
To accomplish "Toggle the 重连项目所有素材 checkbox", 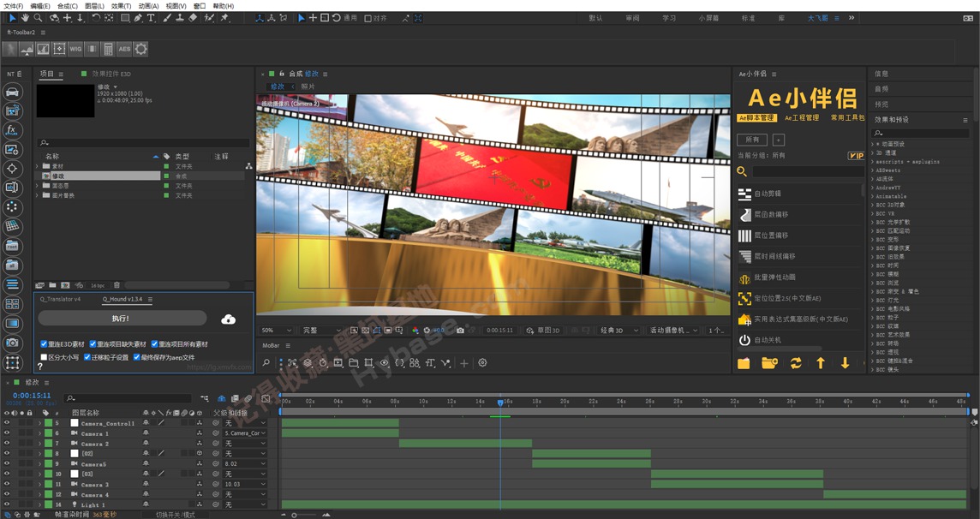I will tap(154, 344).
